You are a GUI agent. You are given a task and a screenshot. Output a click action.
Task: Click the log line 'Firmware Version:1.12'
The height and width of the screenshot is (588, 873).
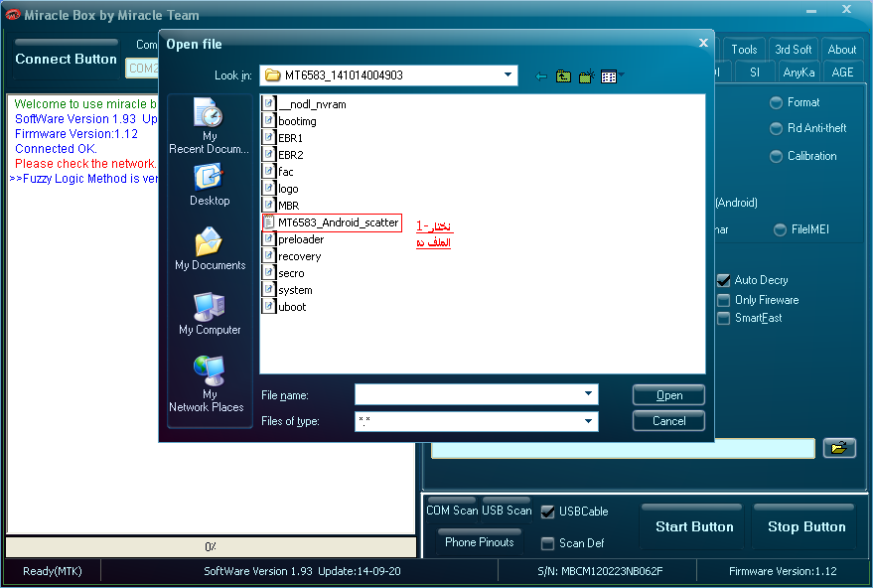coord(76,134)
